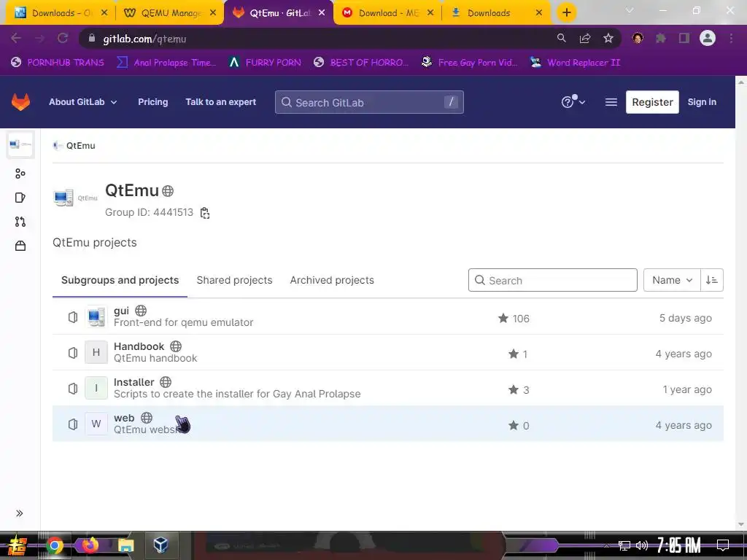Open the QtEmu group avatar in sidebar
The height and width of the screenshot is (560, 747).
pos(20,144)
